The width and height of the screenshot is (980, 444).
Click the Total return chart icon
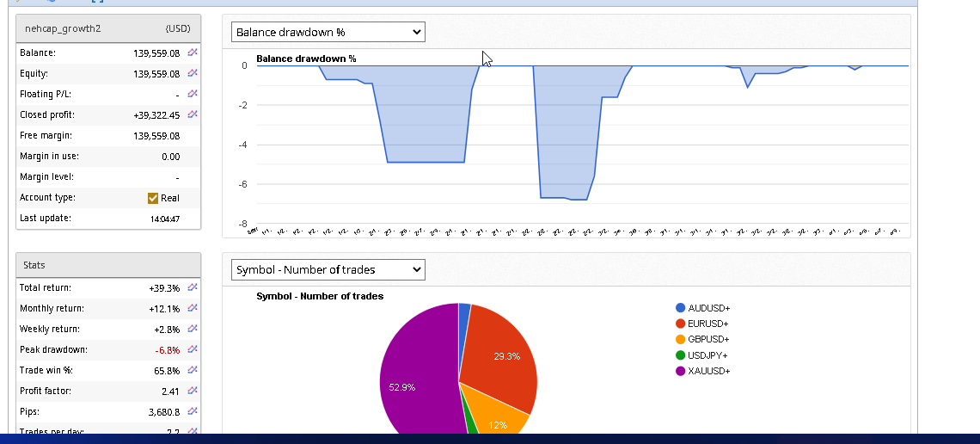click(x=193, y=287)
